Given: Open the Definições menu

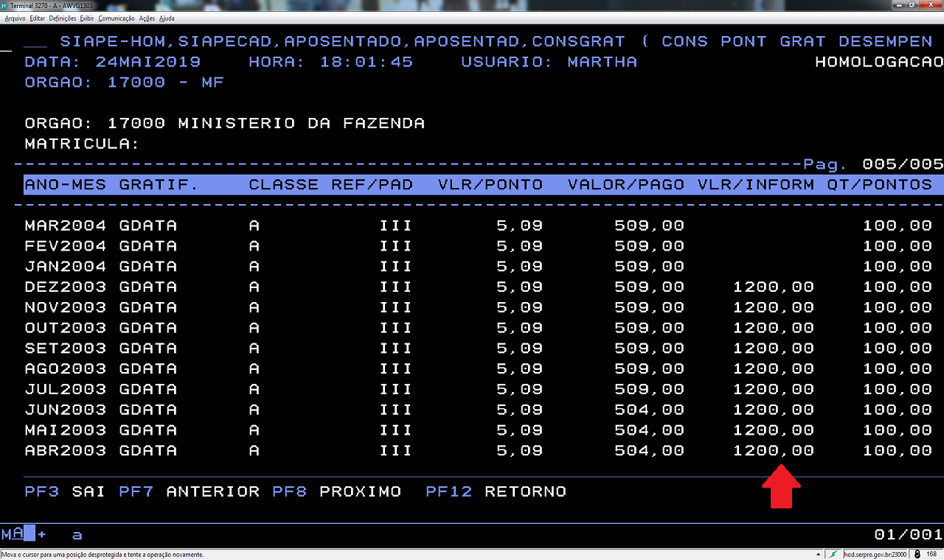Looking at the screenshot, I should tap(62, 18).
